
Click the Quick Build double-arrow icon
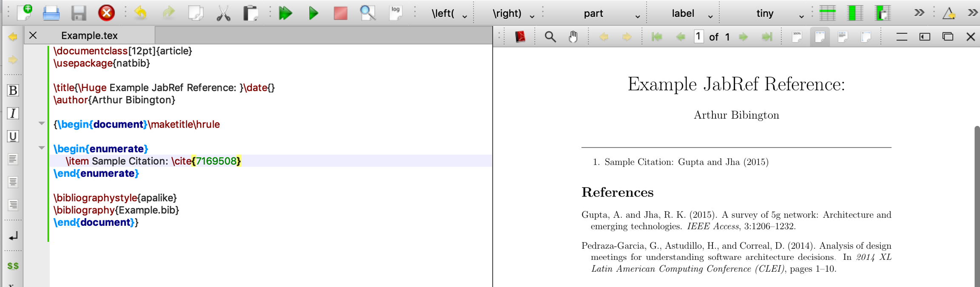(285, 13)
